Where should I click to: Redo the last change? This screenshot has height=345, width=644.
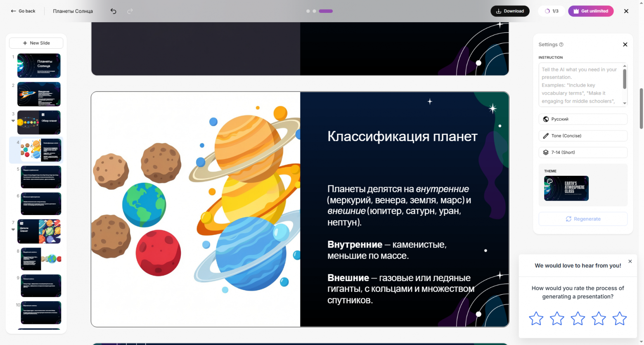(x=130, y=11)
